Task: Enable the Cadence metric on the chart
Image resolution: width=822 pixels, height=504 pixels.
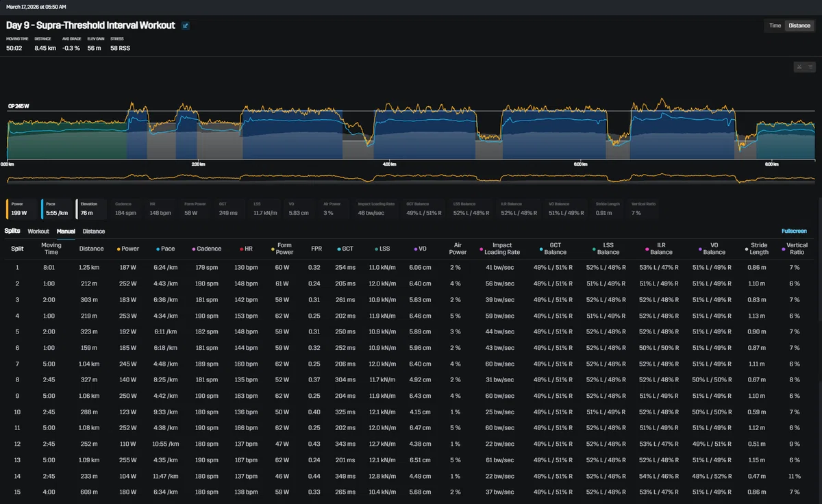Action: (x=127, y=209)
